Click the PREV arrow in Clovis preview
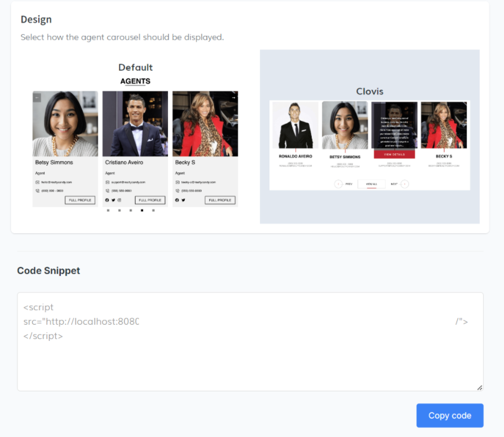The image size is (504, 437). [338, 184]
